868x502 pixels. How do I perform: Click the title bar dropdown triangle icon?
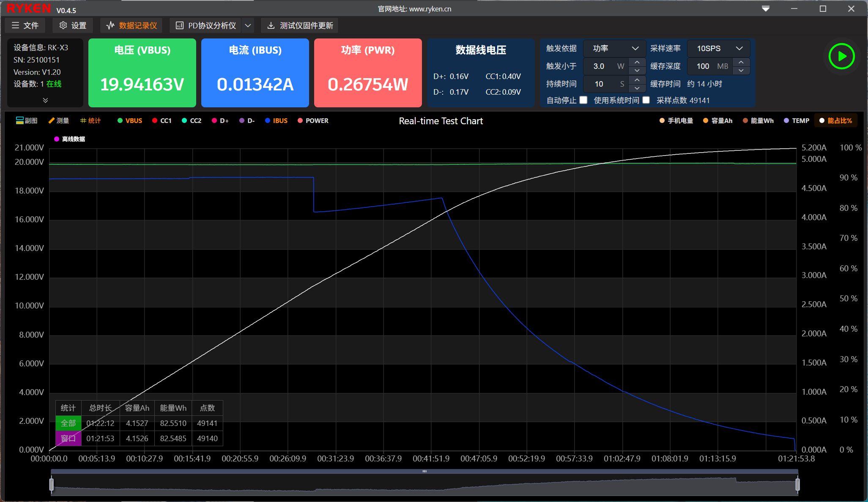[x=765, y=8]
